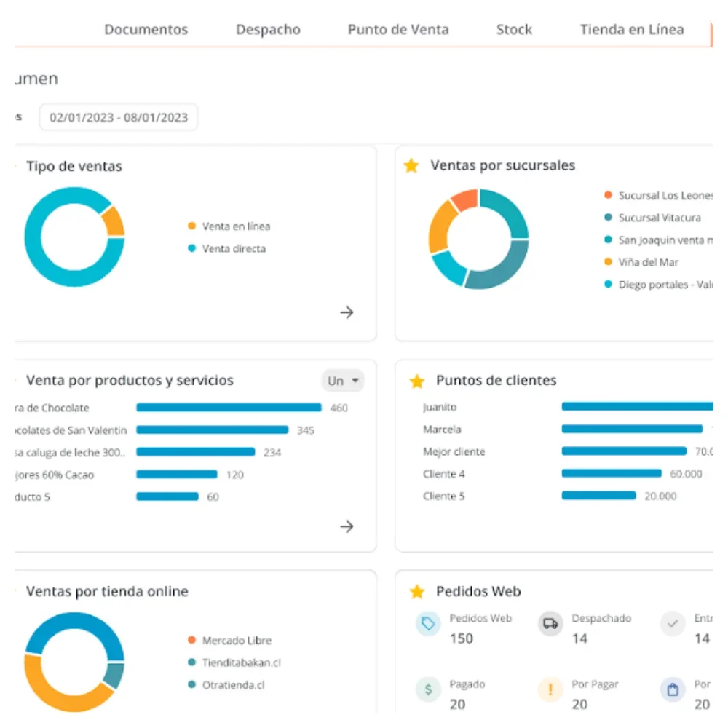Toggle Sucursal Vitacura in the chart legend

click(659, 218)
